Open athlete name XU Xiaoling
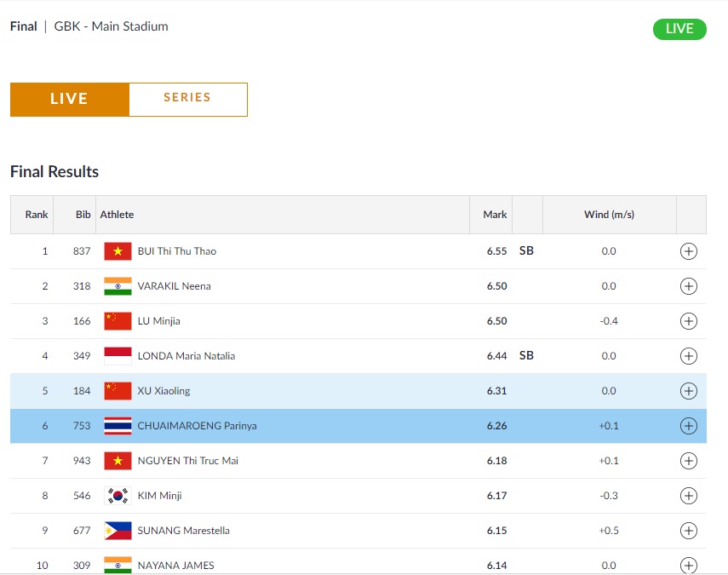728x575 pixels. pos(163,391)
